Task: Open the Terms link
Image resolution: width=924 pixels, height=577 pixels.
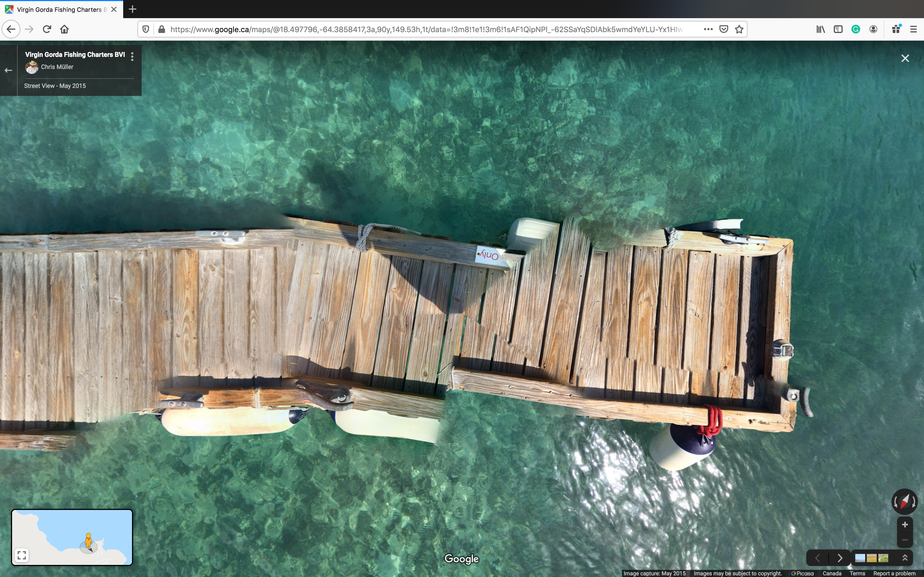Action: (857, 573)
